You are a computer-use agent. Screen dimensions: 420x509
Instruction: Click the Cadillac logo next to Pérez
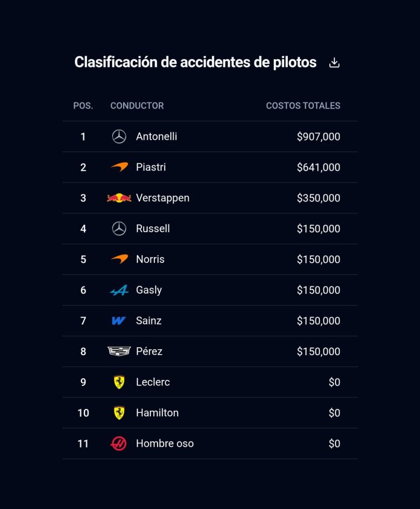coord(119,351)
